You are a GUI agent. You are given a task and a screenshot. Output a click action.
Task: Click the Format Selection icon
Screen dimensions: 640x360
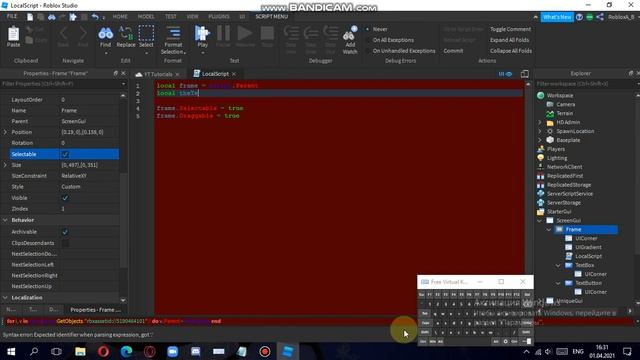pyautogui.click(x=173, y=33)
